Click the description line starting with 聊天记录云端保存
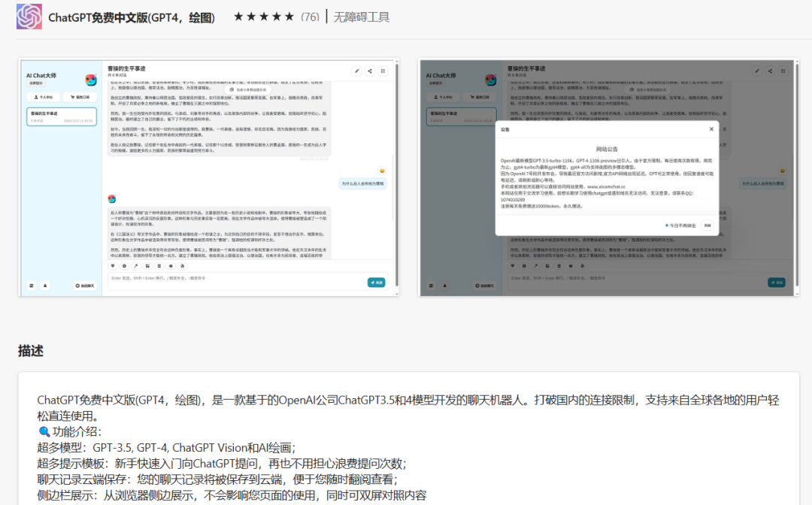Screen dimensions: 812x505 pyautogui.click(x=217, y=479)
